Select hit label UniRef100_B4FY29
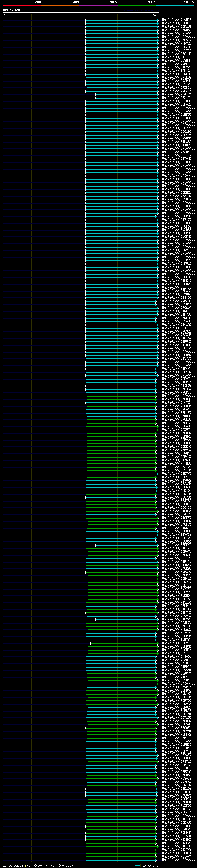The height and width of the screenshot is (868, 197). (x=177, y=67)
